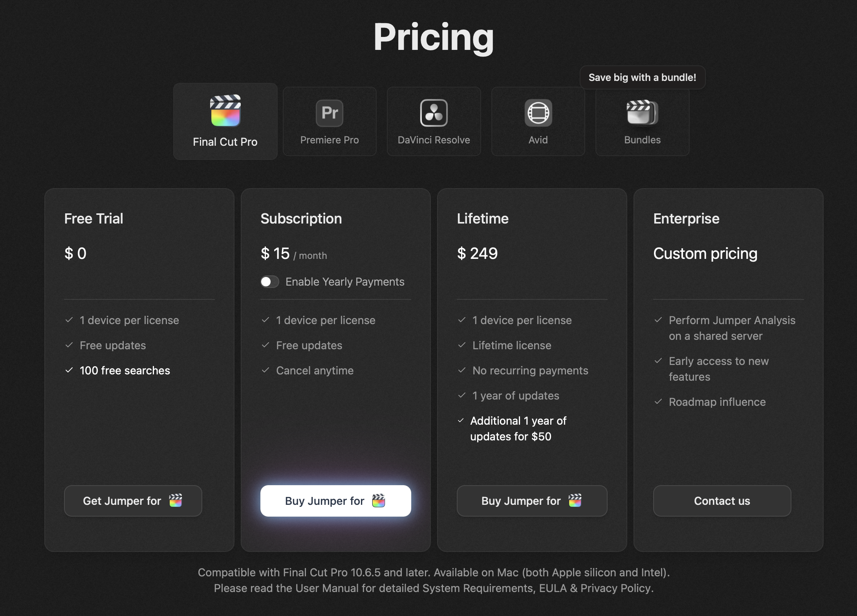This screenshot has height=616, width=857.
Task: Enable Yearly Payments toggle switch
Action: (270, 282)
